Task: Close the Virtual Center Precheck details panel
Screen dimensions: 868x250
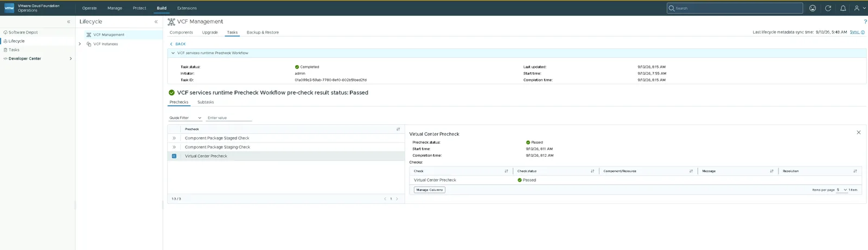Action: tap(859, 132)
